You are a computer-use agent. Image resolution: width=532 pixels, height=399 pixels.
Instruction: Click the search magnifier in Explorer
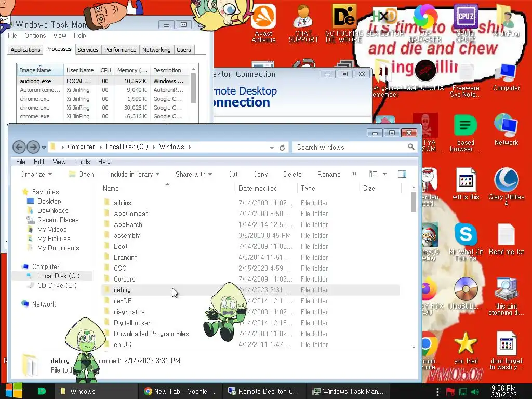(411, 147)
